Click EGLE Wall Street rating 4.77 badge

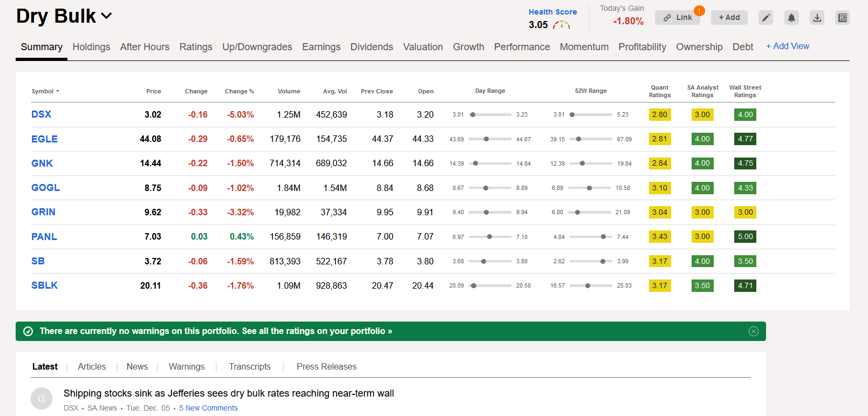pyautogui.click(x=745, y=139)
